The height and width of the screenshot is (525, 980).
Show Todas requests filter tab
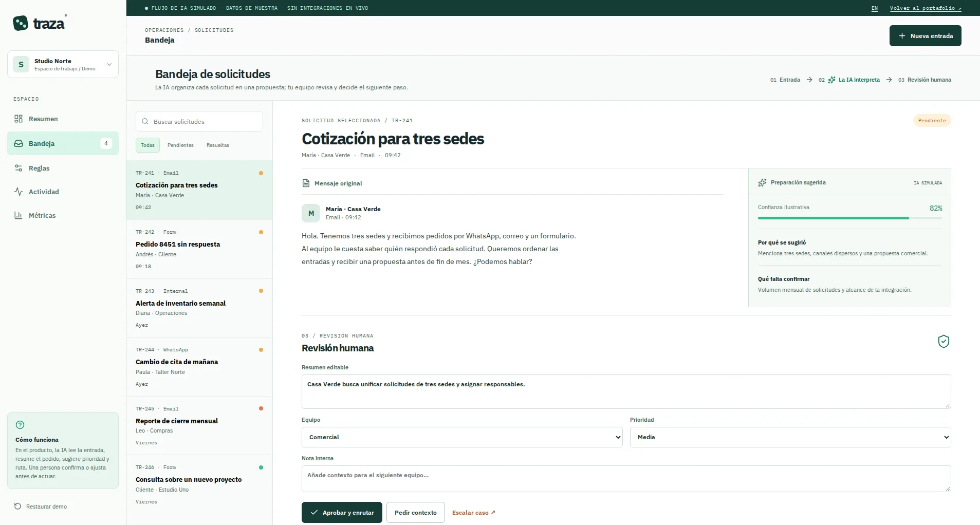[147, 145]
